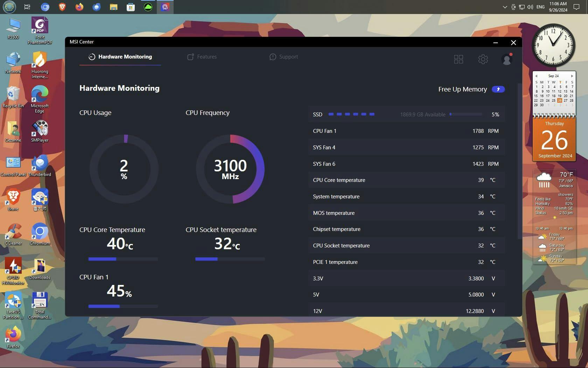
Task: Launch CCleaner from the desktop
Action: tap(13, 233)
